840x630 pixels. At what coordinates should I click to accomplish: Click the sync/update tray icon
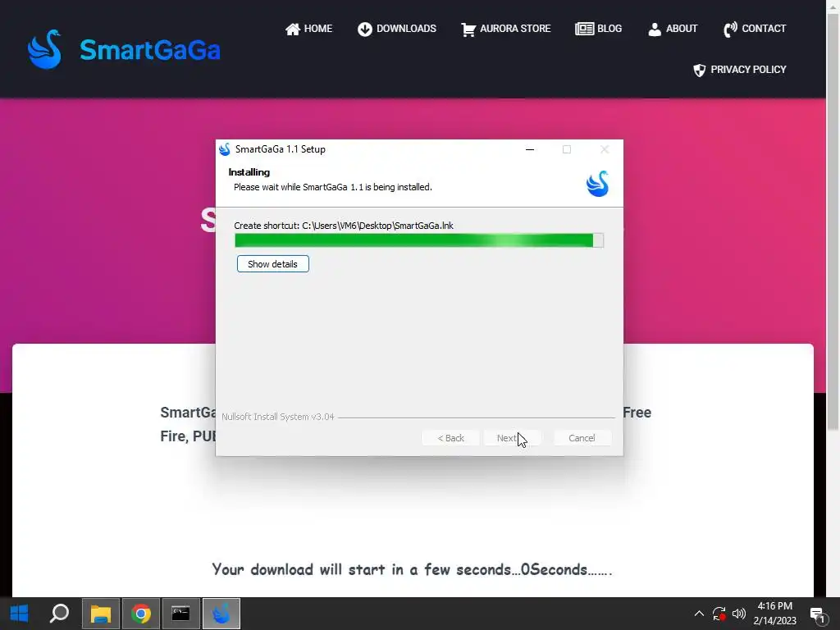coord(719,614)
